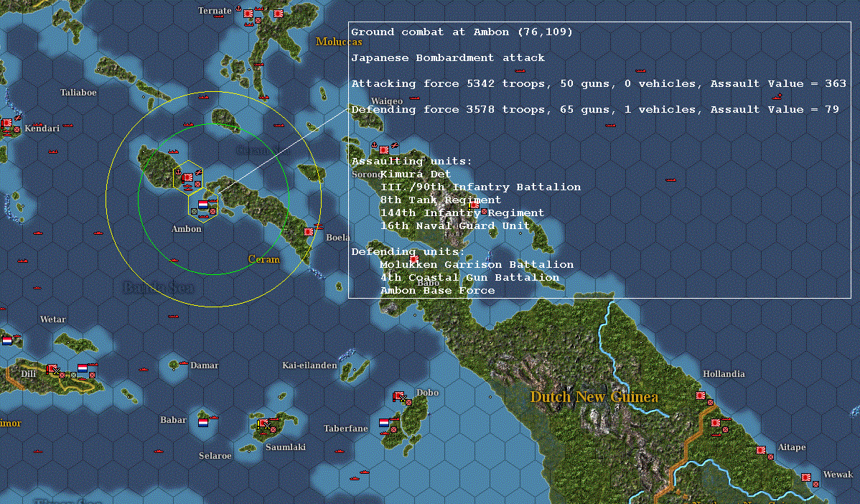Select the Hollandia base label
This screenshot has width=860, height=504.
[724, 373]
